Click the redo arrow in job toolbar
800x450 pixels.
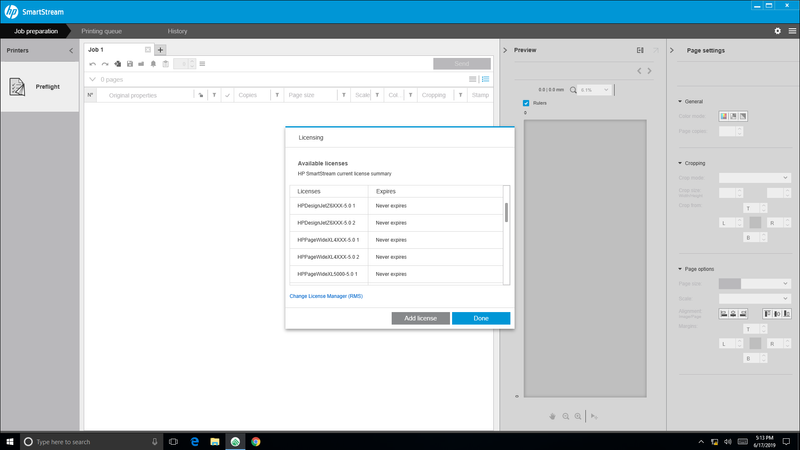click(105, 64)
